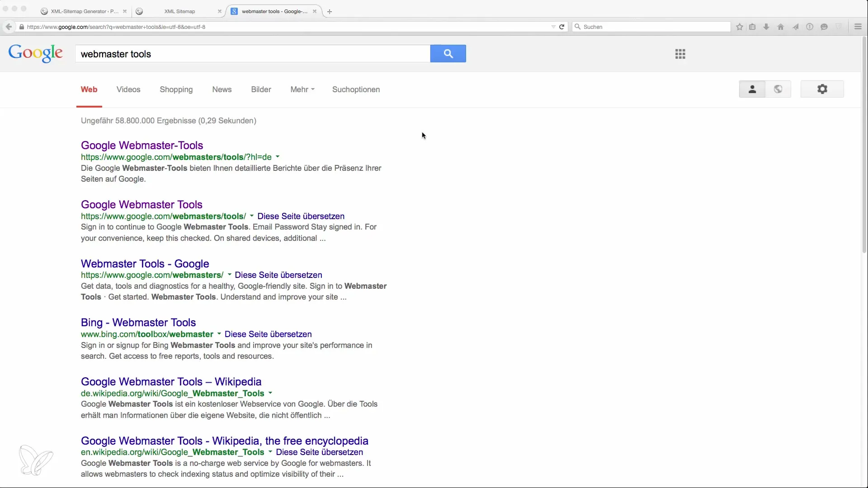Open a new tab with the plus button
This screenshot has height=488, width=868.
click(330, 12)
